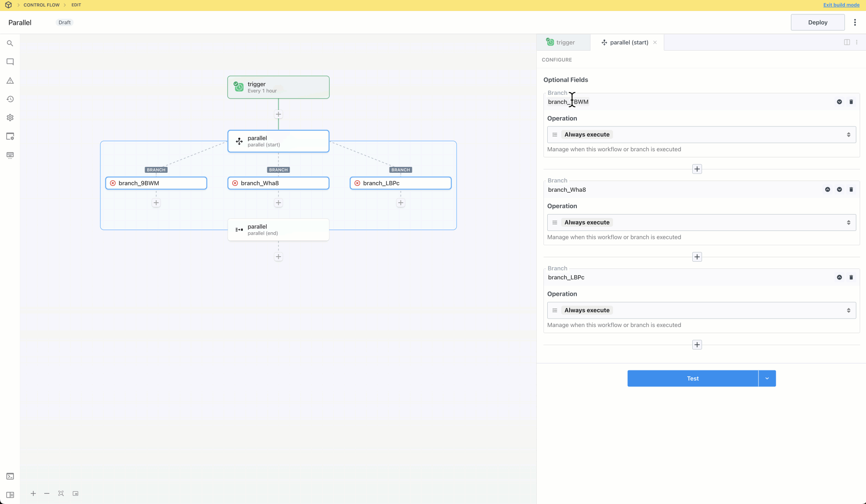
Task: Open the three-dot menu beside Deploy
Action: (x=855, y=22)
